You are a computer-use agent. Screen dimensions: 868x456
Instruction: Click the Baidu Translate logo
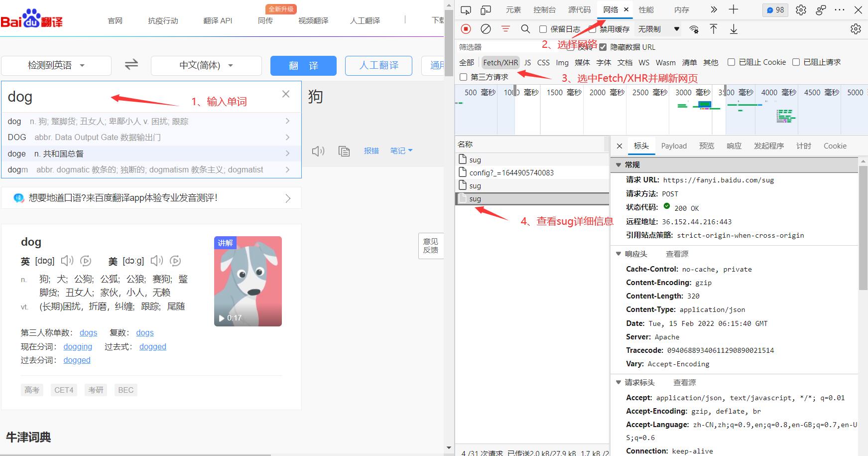pyautogui.click(x=32, y=18)
